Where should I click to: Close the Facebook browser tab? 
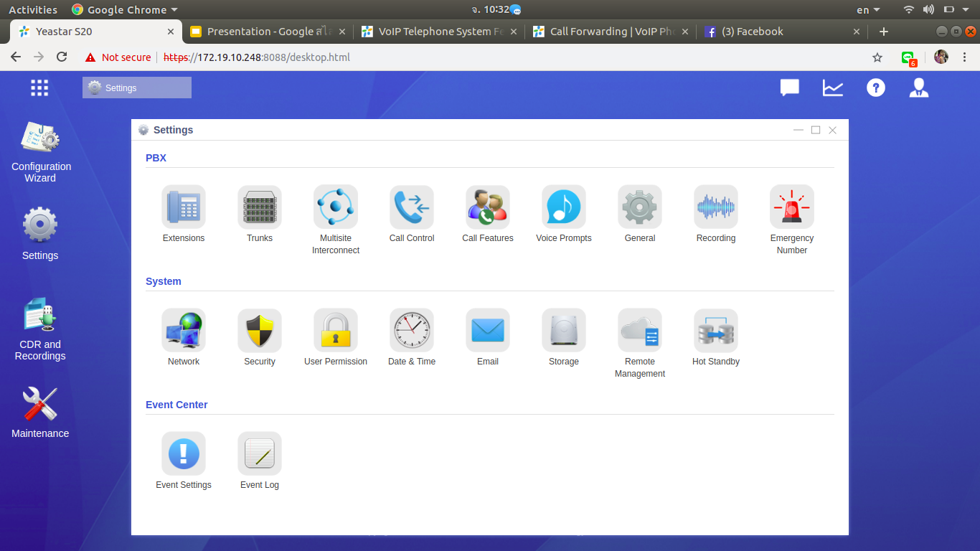(x=856, y=32)
